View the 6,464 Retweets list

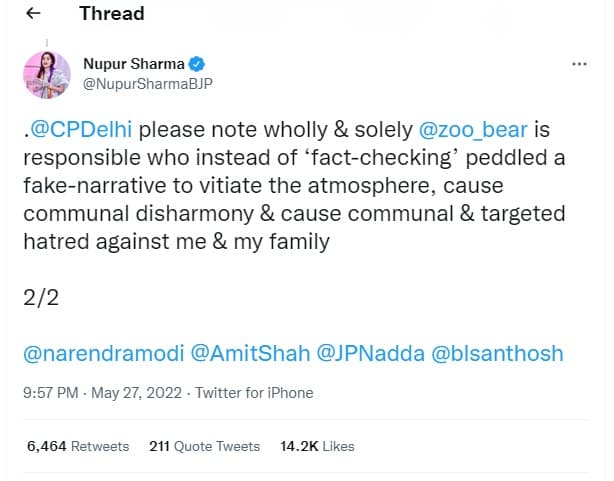pyautogui.click(x=78, y=446)
